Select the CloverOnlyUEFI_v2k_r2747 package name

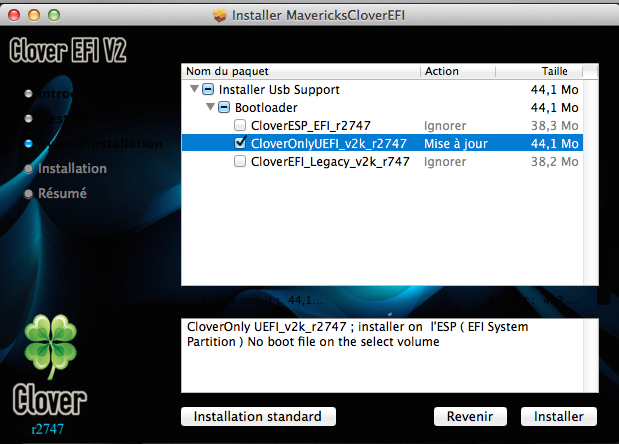click(328, 144)
